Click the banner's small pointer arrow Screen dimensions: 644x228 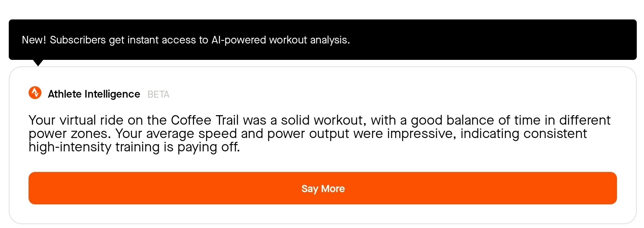38,63
